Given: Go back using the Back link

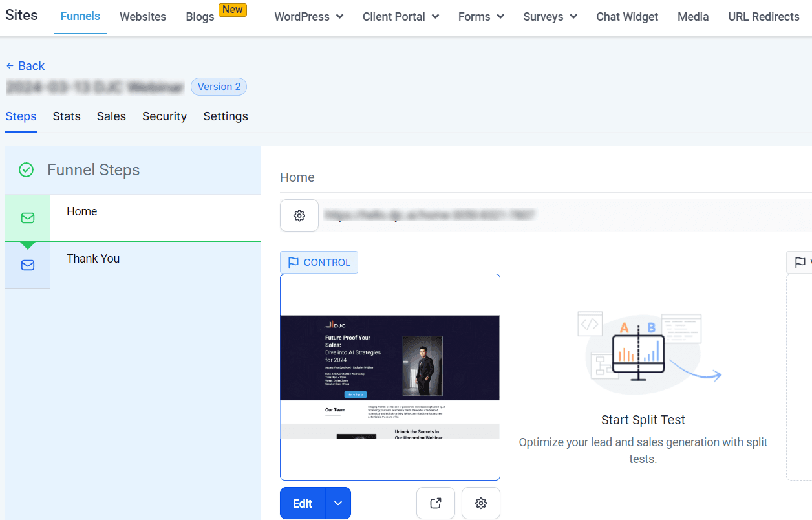Looking at the screenshot, I should (25, 66).
